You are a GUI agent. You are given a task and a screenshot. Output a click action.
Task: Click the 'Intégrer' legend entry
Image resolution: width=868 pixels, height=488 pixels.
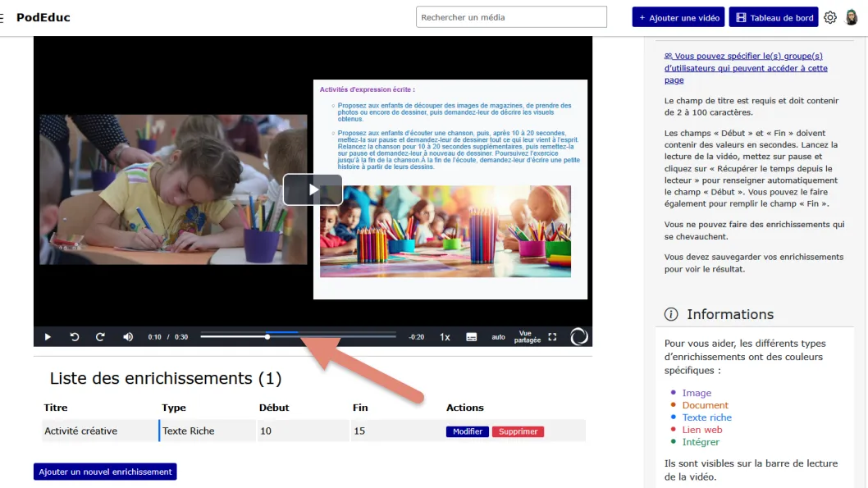coord(701,441)
